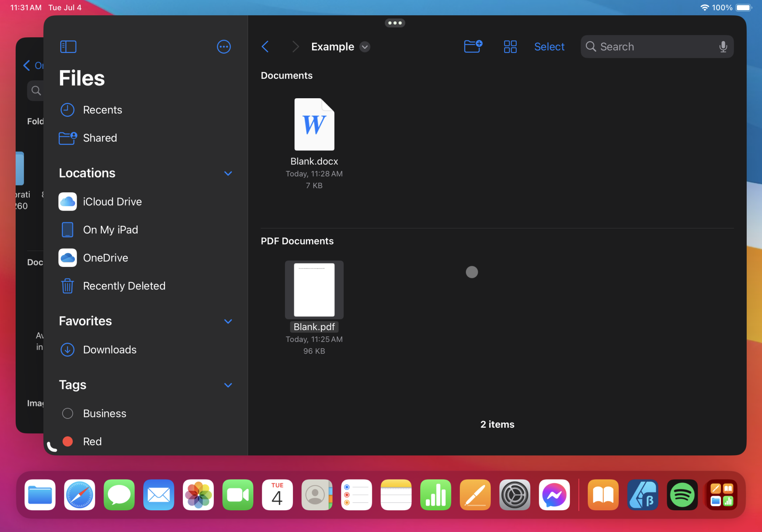
Task: Toggle the sidebar visibility icon
Action: coord(68,47)
